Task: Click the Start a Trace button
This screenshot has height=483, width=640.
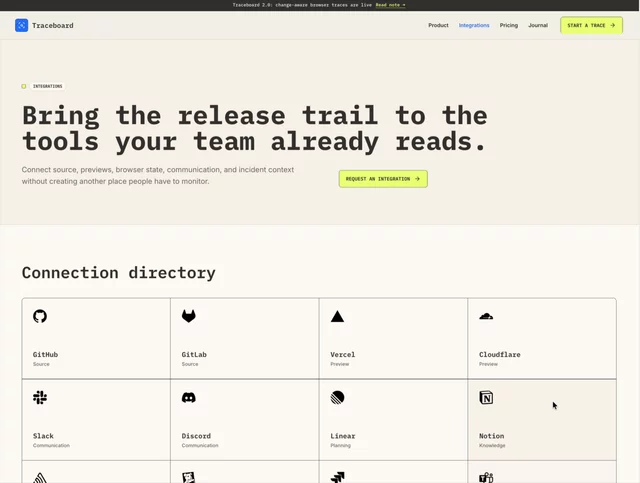Action: (x=591, y=25)
